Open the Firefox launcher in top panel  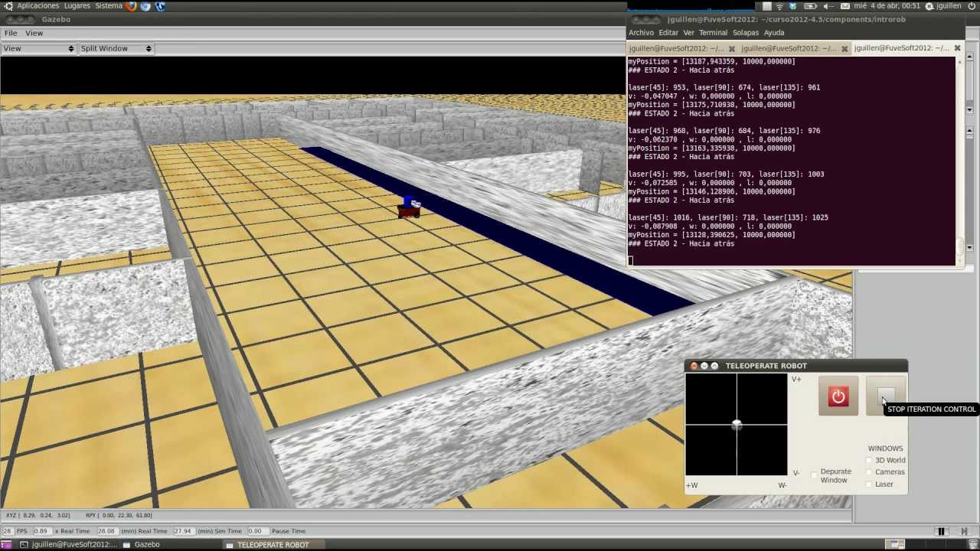131,6
